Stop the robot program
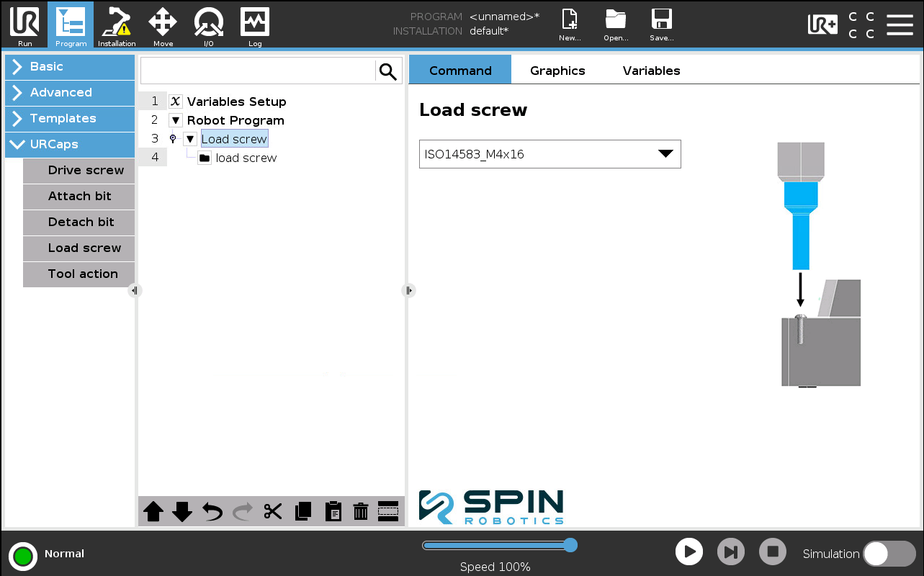This screenshot has height=576, width=924. point(773,552)
